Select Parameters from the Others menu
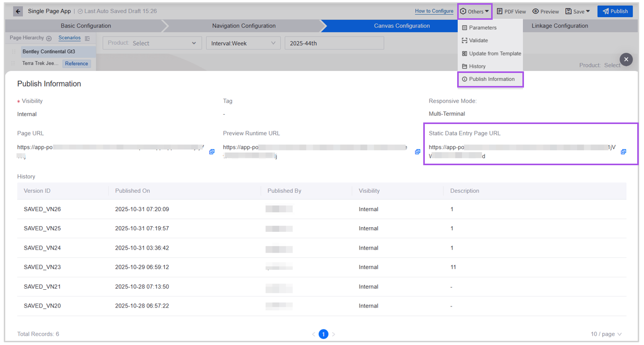The image size is (644, 345). pos(482,28)
